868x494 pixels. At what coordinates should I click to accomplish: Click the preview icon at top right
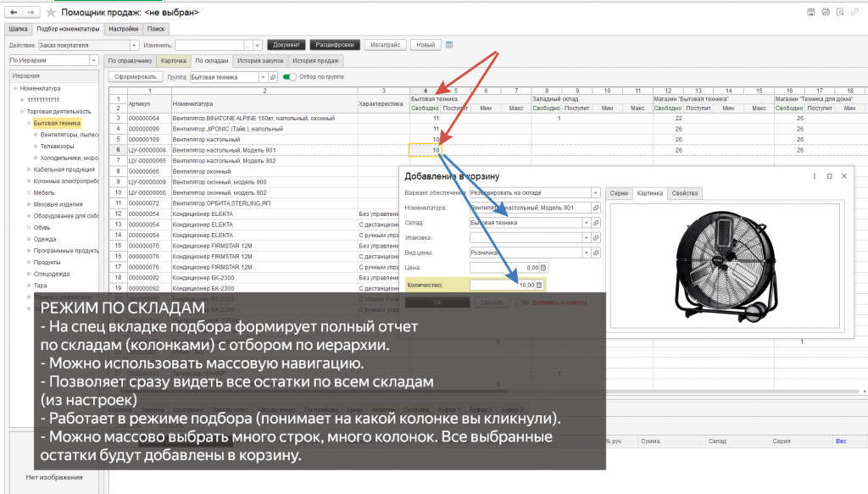[840, 12]
